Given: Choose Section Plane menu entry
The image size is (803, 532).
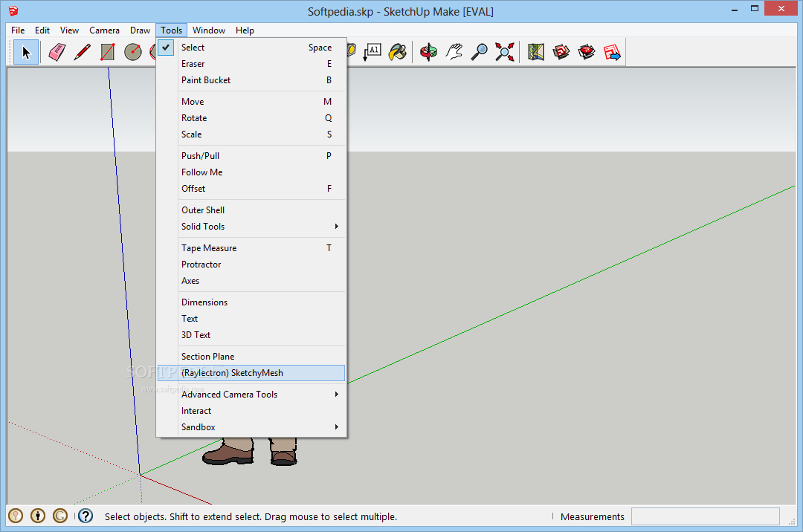Looking at the screenshot, I should click(x=251, y=356).
